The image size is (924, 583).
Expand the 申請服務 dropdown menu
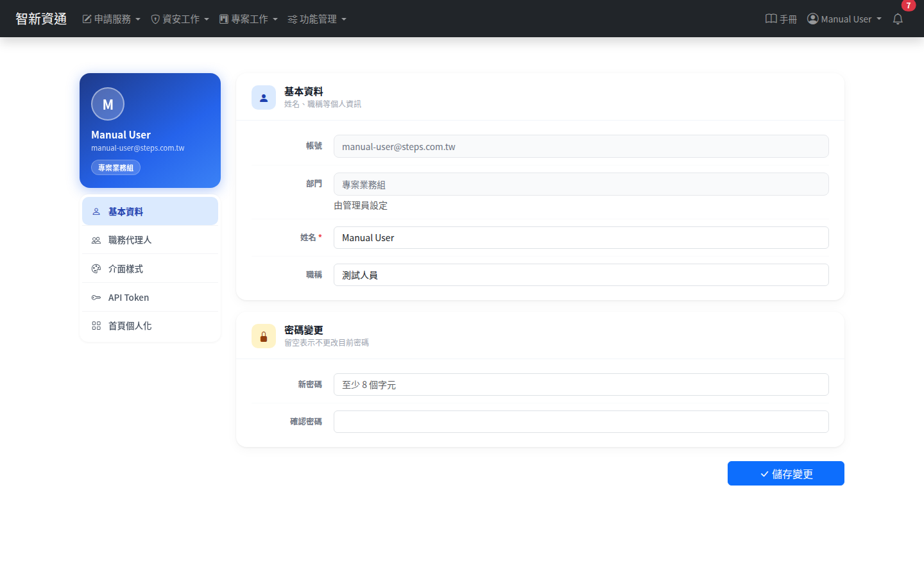[x=111, y=19]
